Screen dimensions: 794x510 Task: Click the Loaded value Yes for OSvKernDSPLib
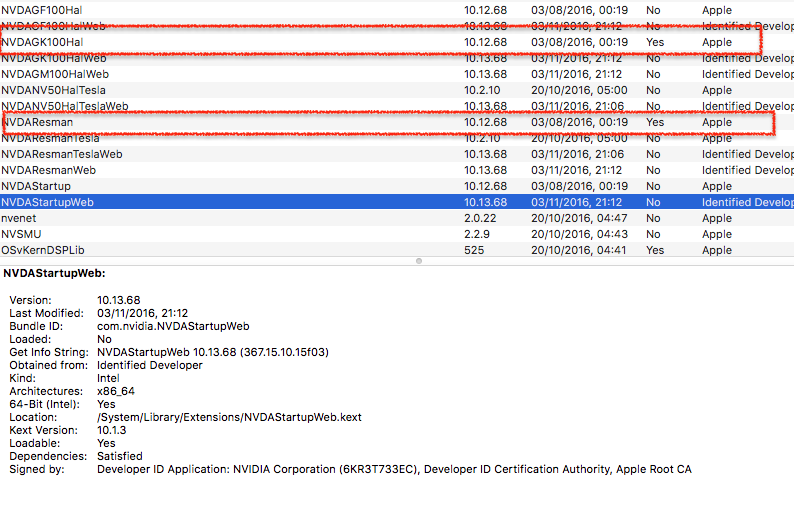pos(655,250)
